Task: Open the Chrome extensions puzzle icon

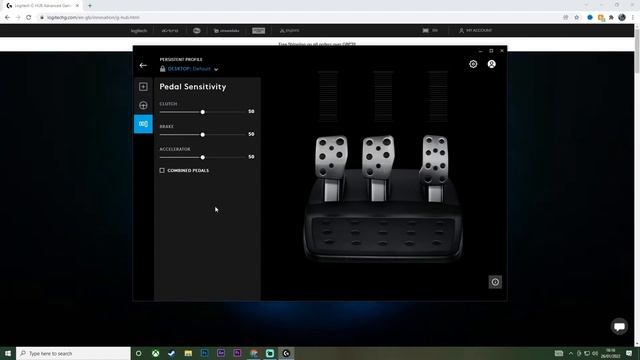Action: [611, 18]
